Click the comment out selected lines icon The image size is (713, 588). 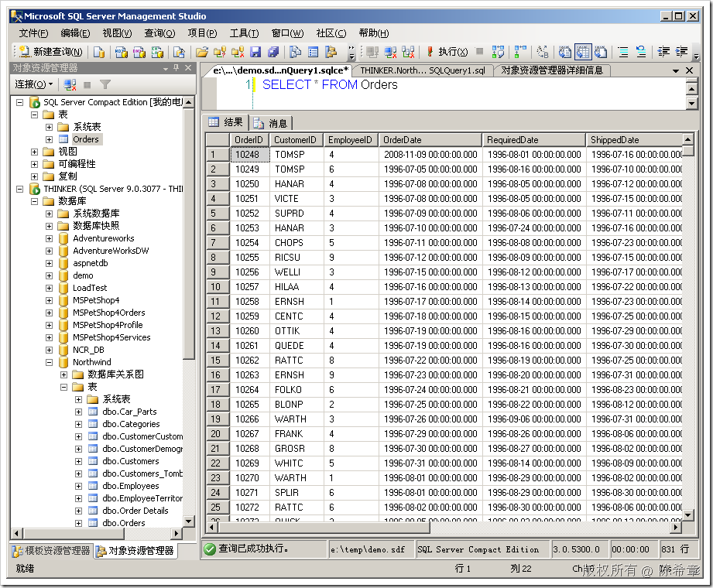coord(623,52)
